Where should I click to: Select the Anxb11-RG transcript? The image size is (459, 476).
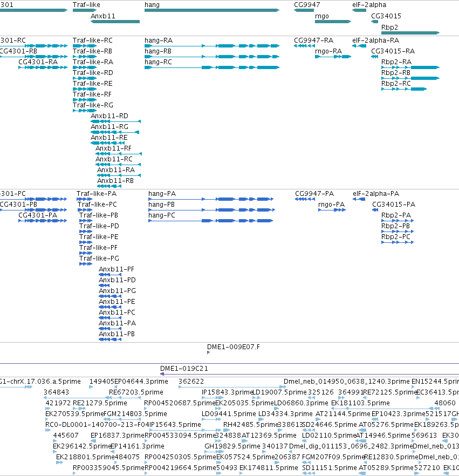(x=115, y=132)
